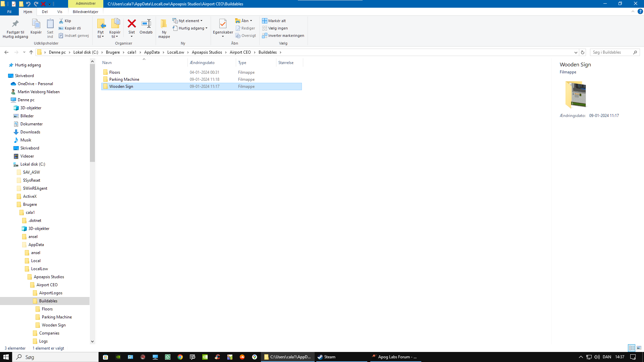Click the Omdøb rename button
The height and width of the screenshot is (362, 644).
(x=146, y=27)
